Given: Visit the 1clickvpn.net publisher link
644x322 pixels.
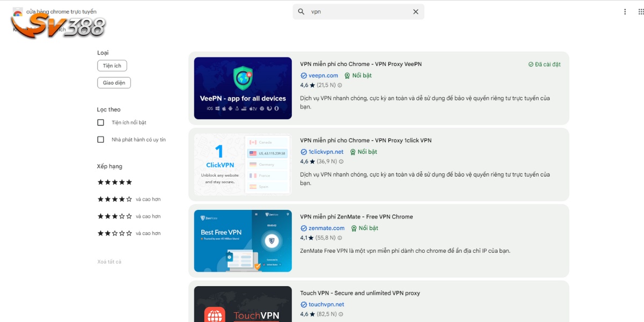Looking at the screenshot, I should tap(326, 152).
